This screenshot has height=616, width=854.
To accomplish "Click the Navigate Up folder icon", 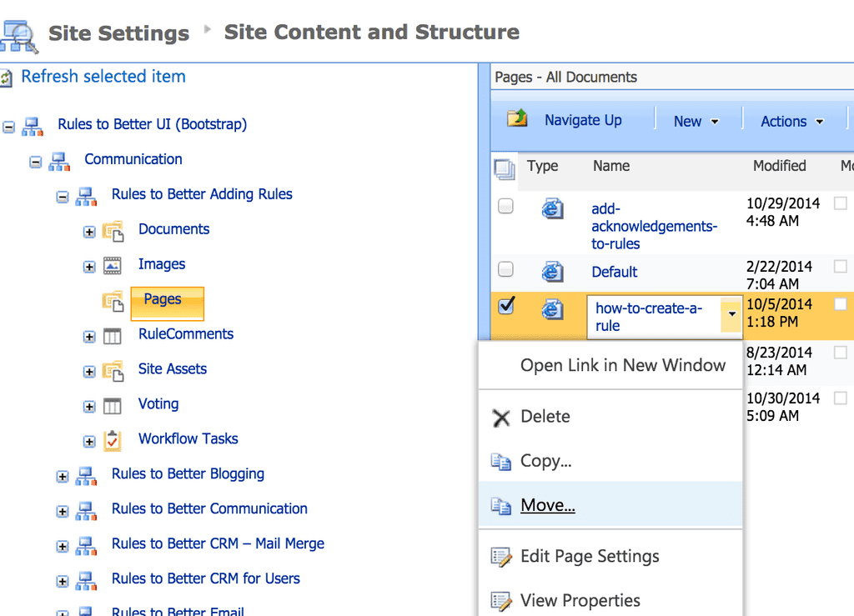I will pos(518,119).
